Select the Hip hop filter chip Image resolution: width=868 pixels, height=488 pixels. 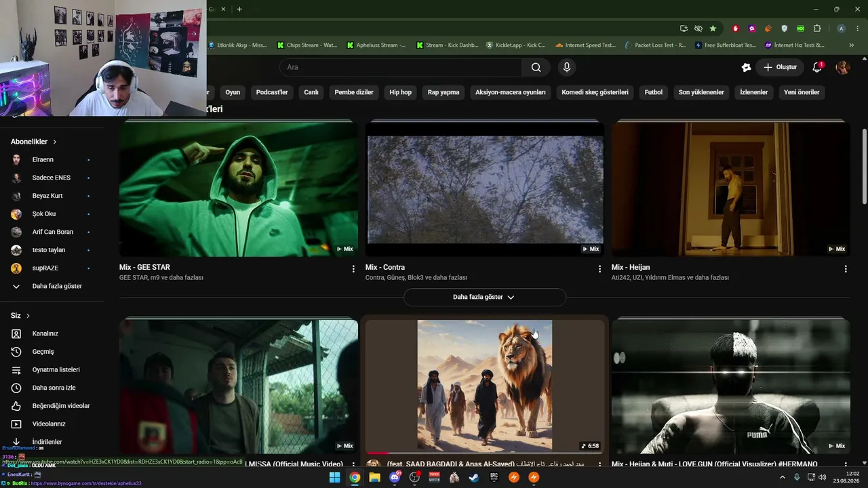pyautogui.click(x=400, y=92)
